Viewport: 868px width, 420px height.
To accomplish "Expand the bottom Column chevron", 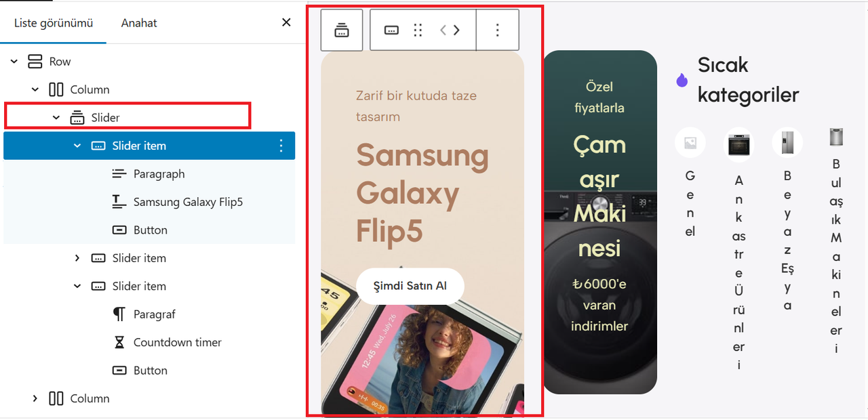I will (35, 398).
